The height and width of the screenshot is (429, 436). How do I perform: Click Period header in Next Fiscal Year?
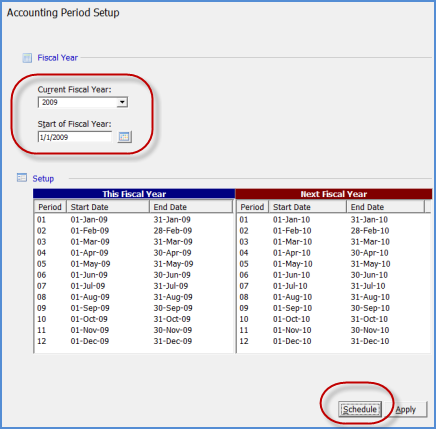coord(252,207)
